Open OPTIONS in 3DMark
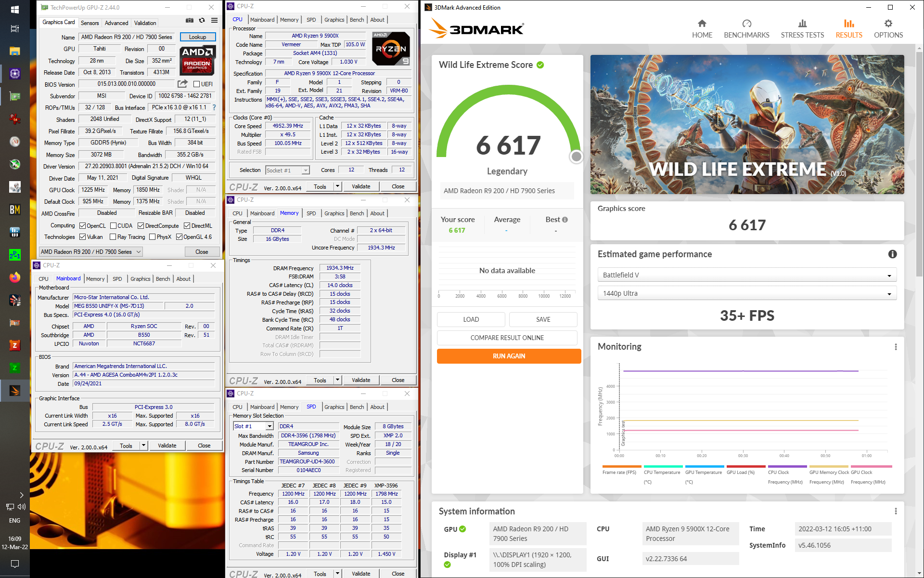 [888, 29]
